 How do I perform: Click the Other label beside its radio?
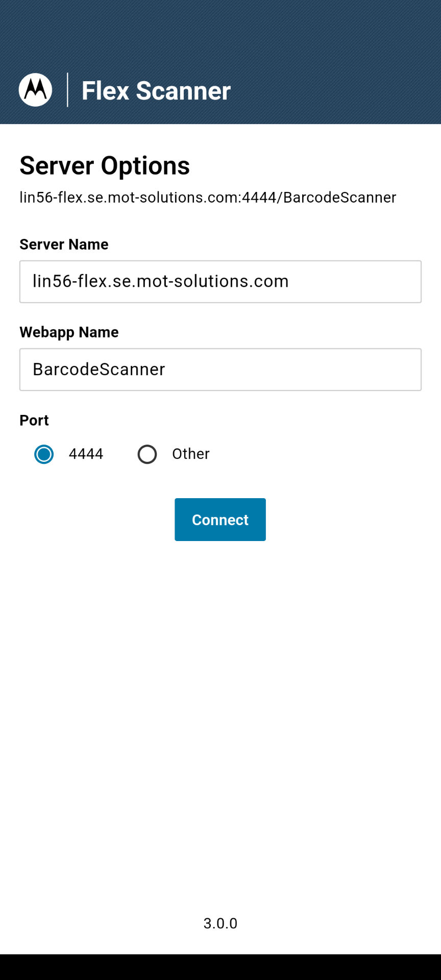190,454
